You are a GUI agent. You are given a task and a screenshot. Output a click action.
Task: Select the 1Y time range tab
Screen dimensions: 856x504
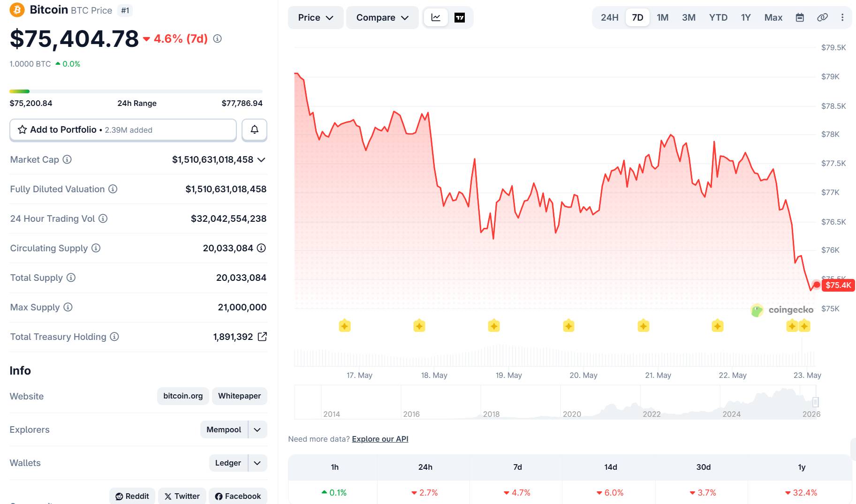pos(746,17)
